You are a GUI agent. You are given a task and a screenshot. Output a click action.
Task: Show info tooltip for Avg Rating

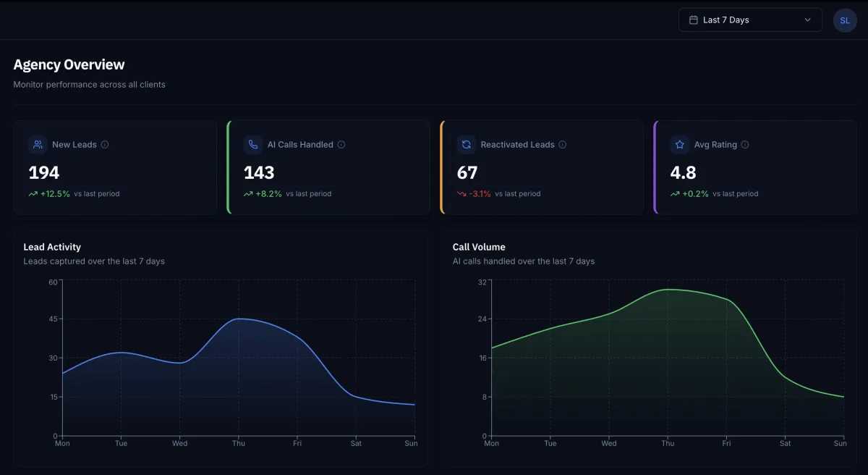745,145
